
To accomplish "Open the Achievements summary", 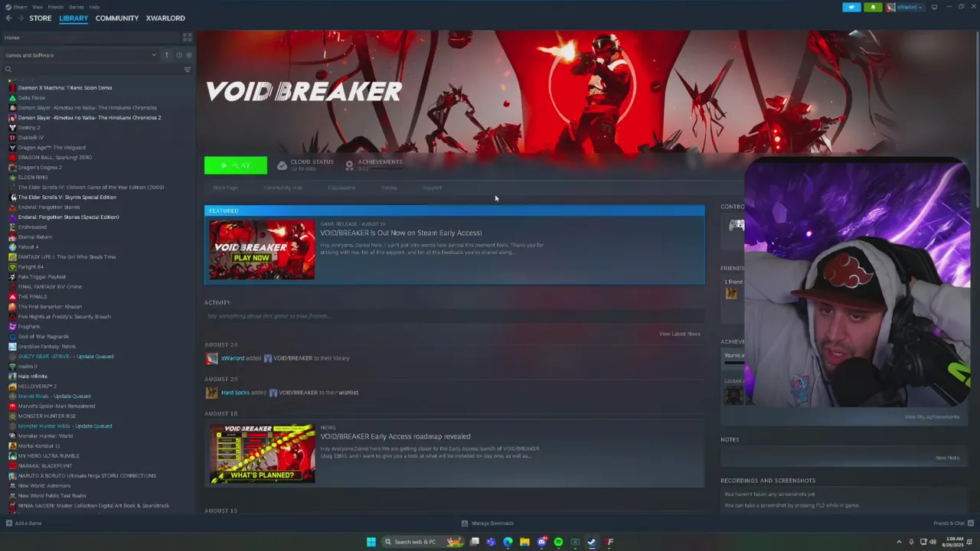I will pos(374,165).
